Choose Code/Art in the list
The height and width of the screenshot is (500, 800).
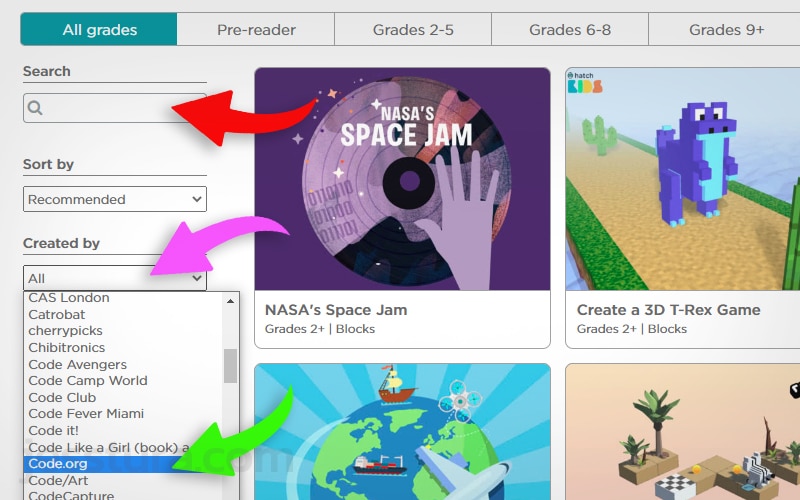[x=123, y=481]
